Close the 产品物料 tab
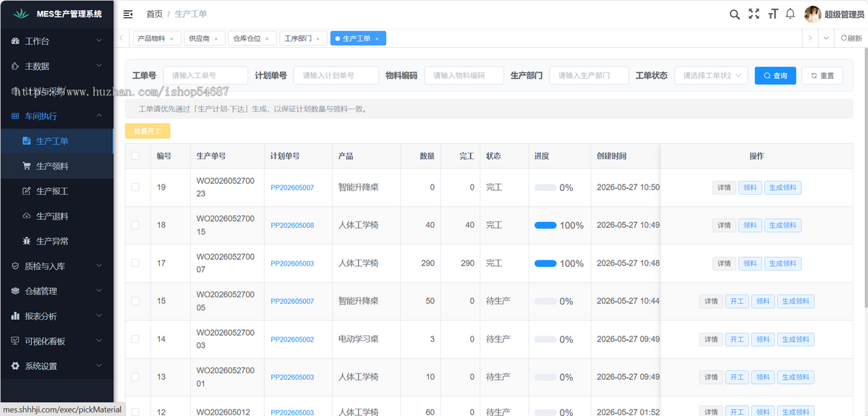Screen dimensions: 868x416 tap(171, 38)
